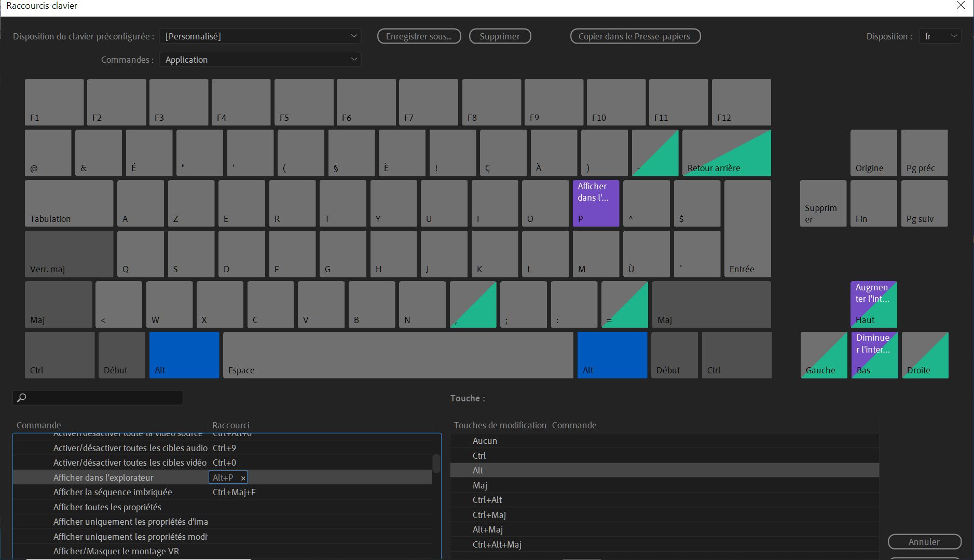Click in the command search field

[x=98, y=398]
